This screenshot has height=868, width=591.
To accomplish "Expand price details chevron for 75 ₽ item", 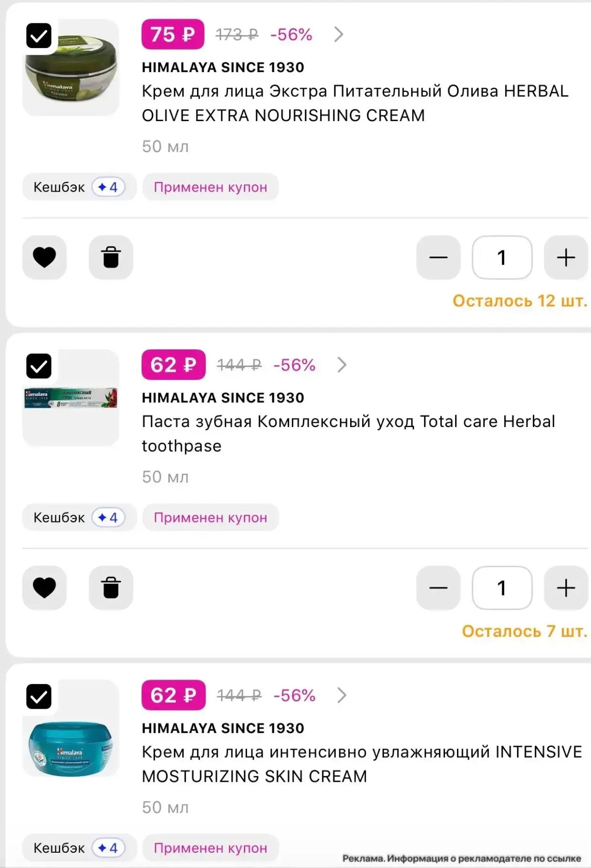I will coord(339,34).
